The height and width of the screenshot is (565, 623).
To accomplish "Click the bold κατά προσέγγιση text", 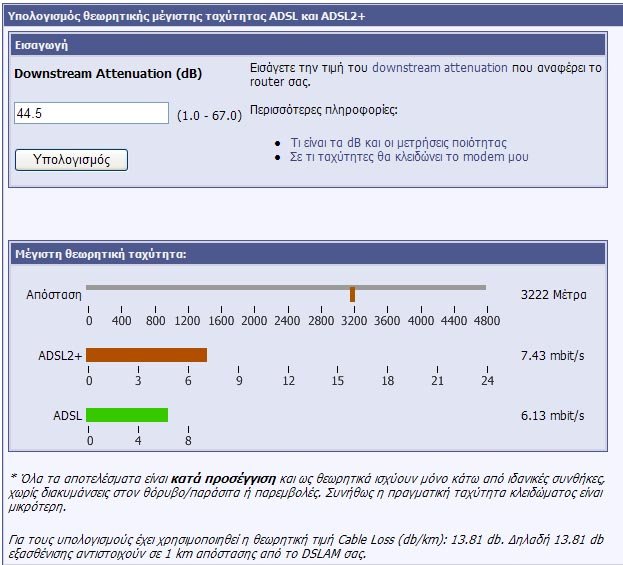I will pos(223,479).
